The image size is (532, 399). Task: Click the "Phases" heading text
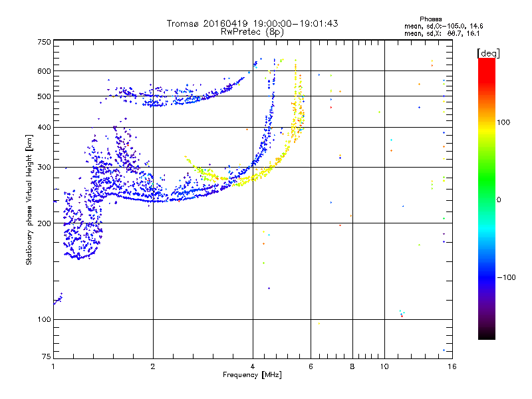[430, 19]
